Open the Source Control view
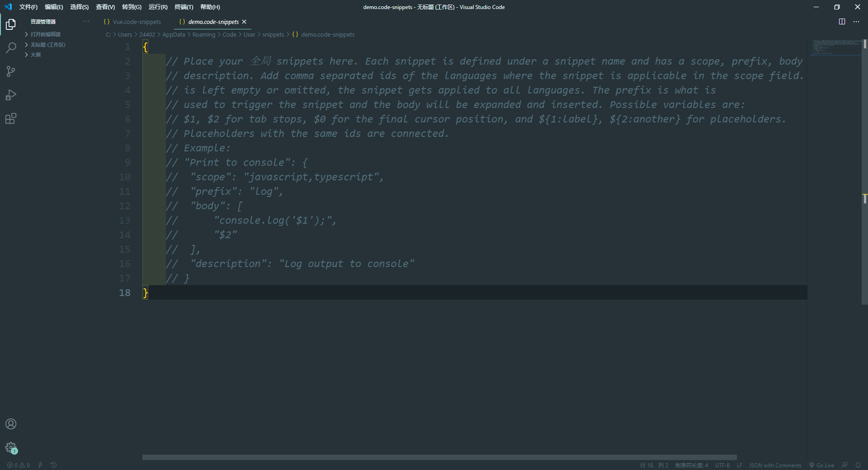The image size is (868, 470). [11, 71]
